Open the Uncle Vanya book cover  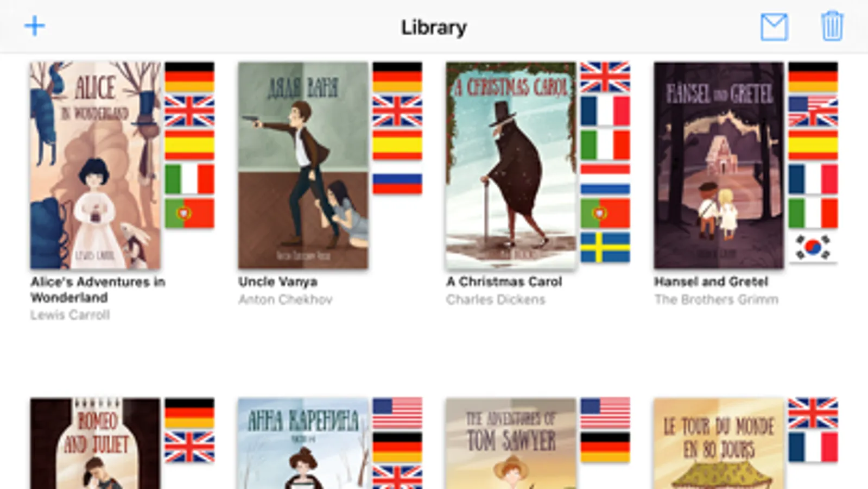click(x=303, y=165)
